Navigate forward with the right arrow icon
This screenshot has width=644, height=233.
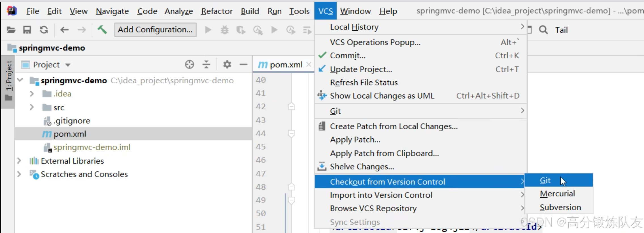point(82,29)
